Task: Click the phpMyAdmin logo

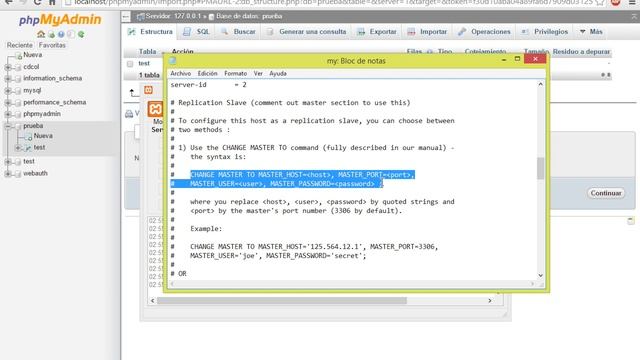Action: 60,20
